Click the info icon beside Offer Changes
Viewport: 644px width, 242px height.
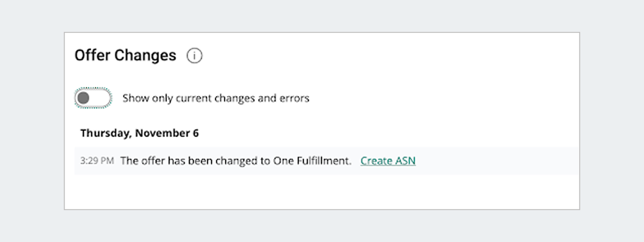[x=194, y=55]
